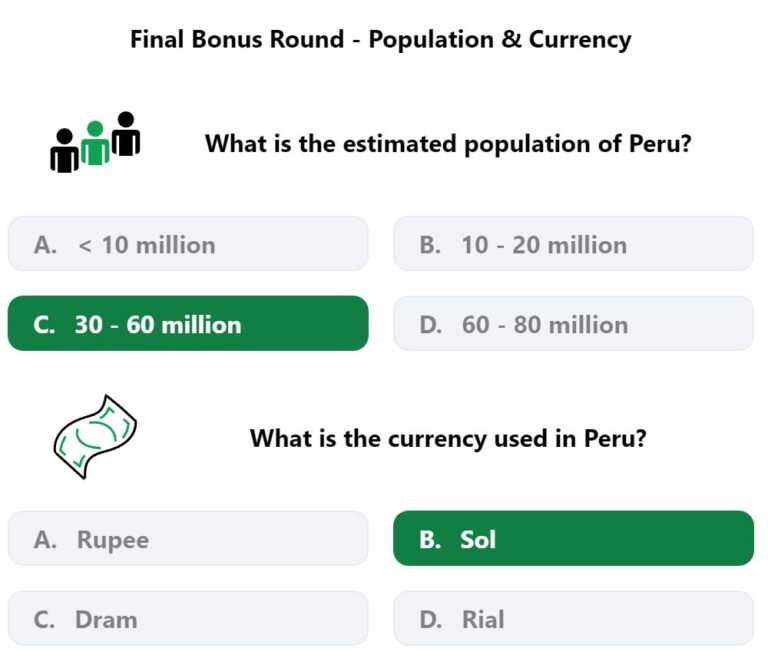This screenshot has height=658, width=768.
Task: Click the letter B. label on the Sol answer
Action: 430,539
